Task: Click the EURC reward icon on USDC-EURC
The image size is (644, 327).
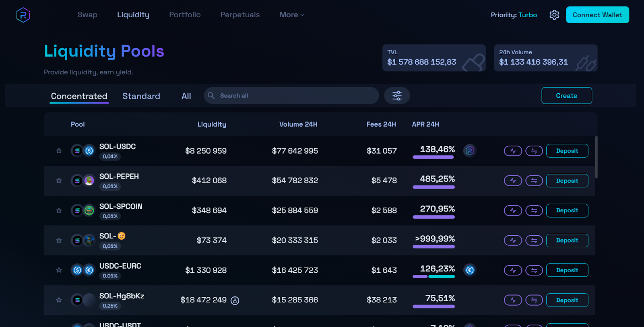Action: (470, 270)
